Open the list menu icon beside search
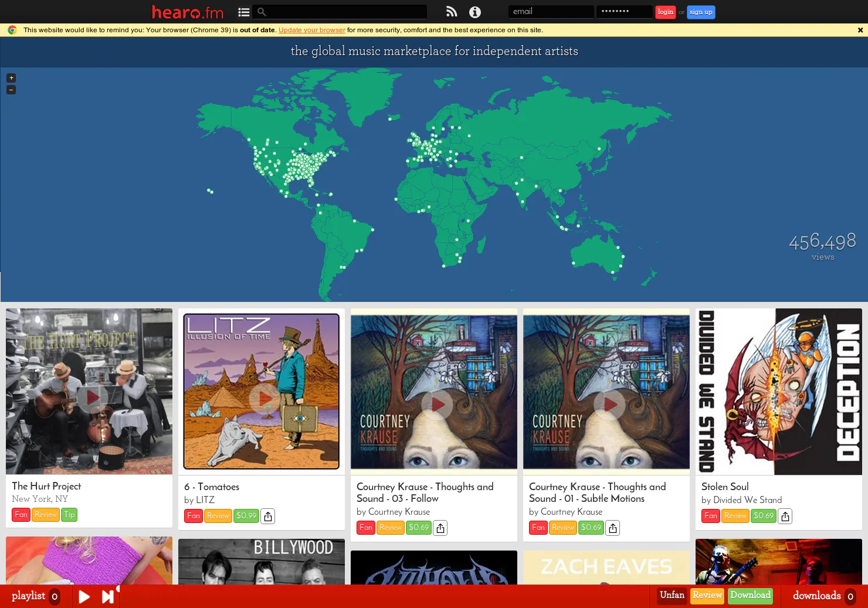This screenshot has height=608, width=868. coord(244,12)
